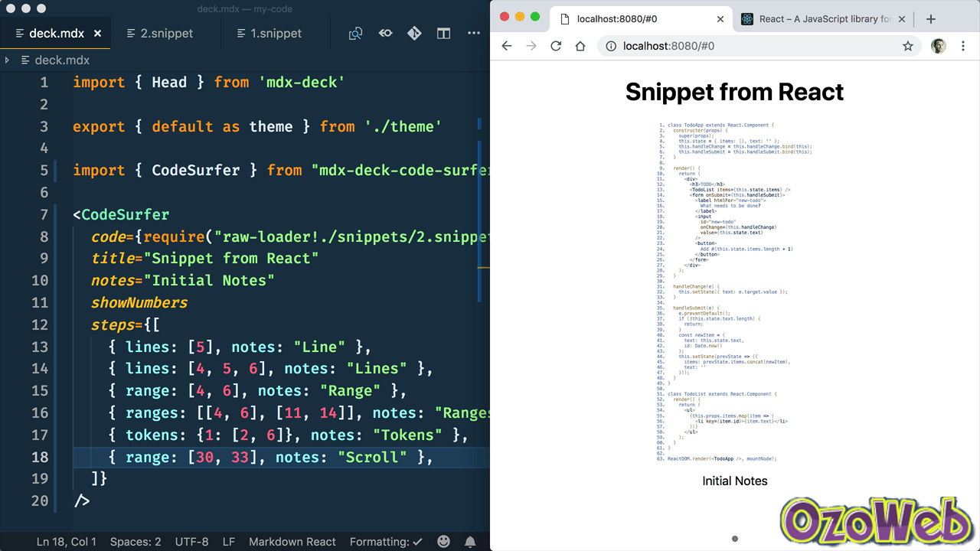The image size is (980, 551).
Task: Go forward in the Chrome browser
Action: [531, 46]
